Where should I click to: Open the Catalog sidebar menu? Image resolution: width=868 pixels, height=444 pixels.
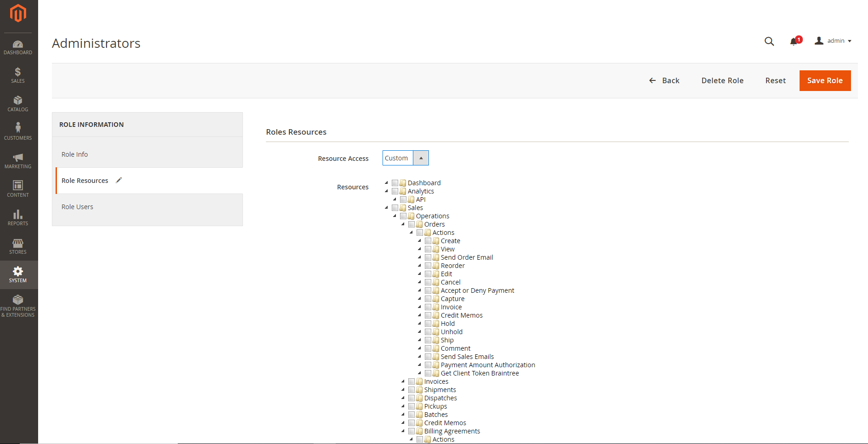(x=18, y=103)
